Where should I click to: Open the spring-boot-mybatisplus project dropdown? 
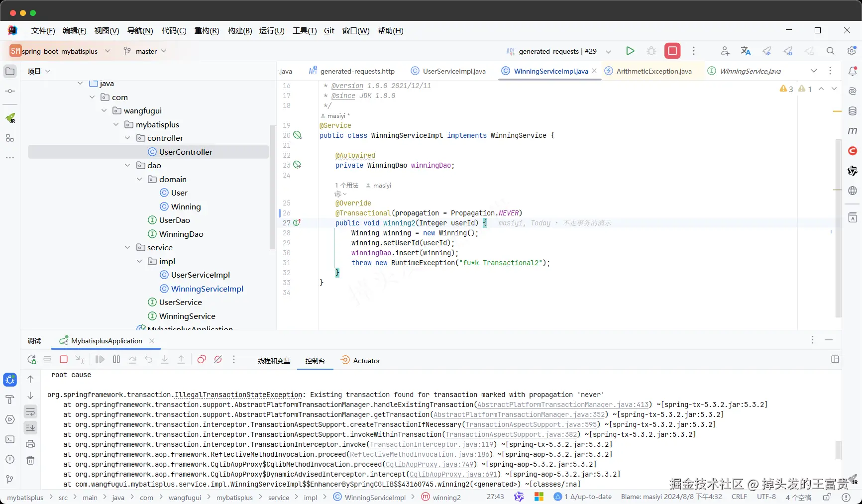60,51
